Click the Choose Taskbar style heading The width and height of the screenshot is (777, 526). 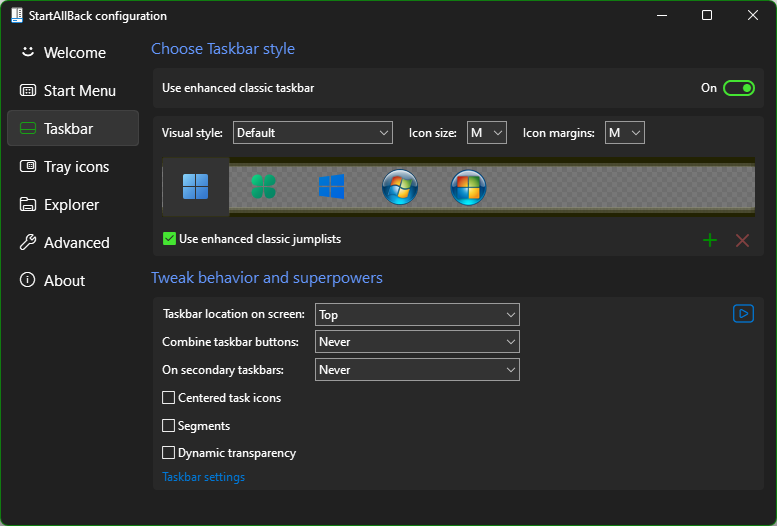coord(223,49)
